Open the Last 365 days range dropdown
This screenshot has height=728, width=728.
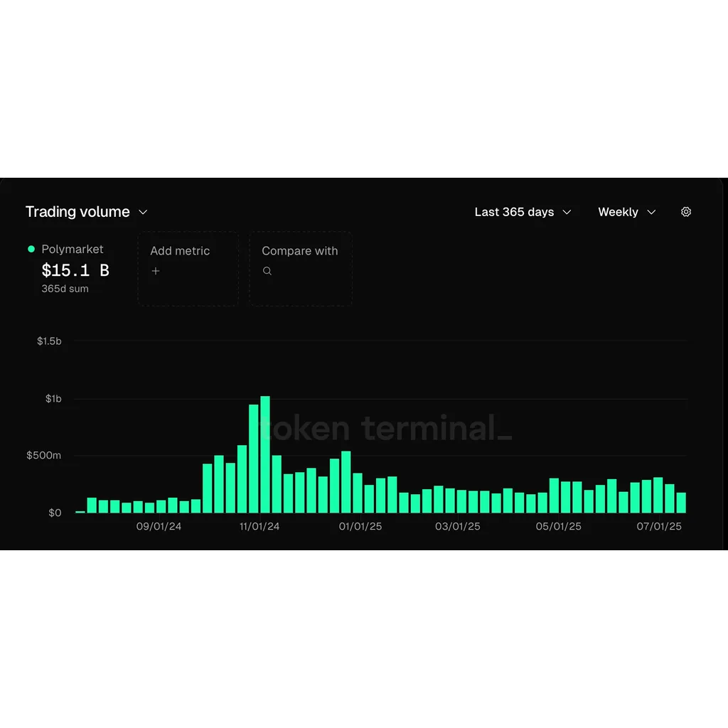(523, 212)
